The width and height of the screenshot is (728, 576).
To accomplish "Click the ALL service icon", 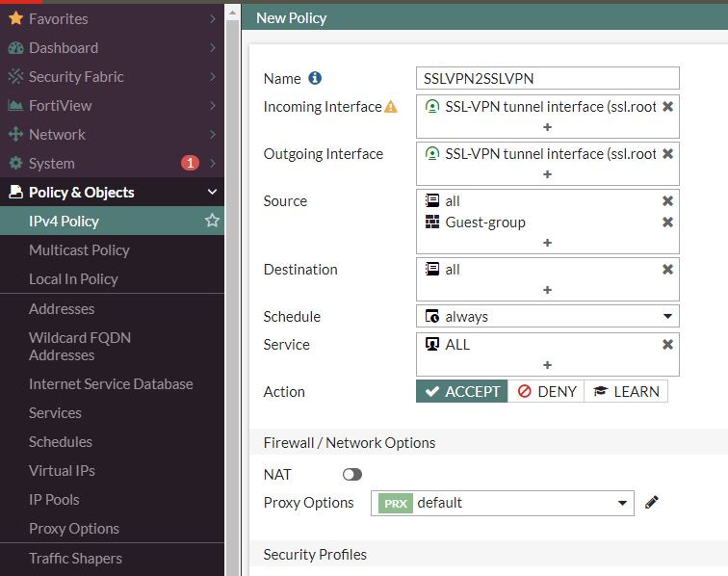I will tap(432, 344).
